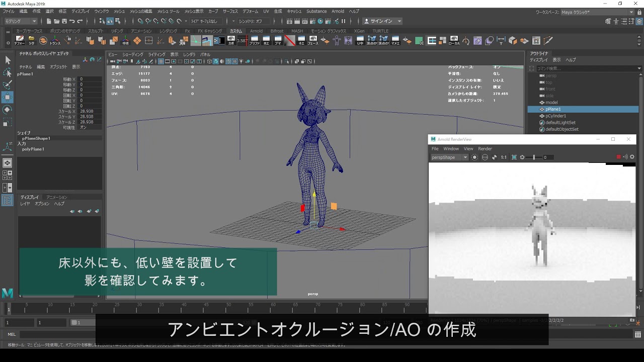The width and height of the screenshot is (644, 362).
Task: Click the トランス shelf icon
Action: pos(55,40)
